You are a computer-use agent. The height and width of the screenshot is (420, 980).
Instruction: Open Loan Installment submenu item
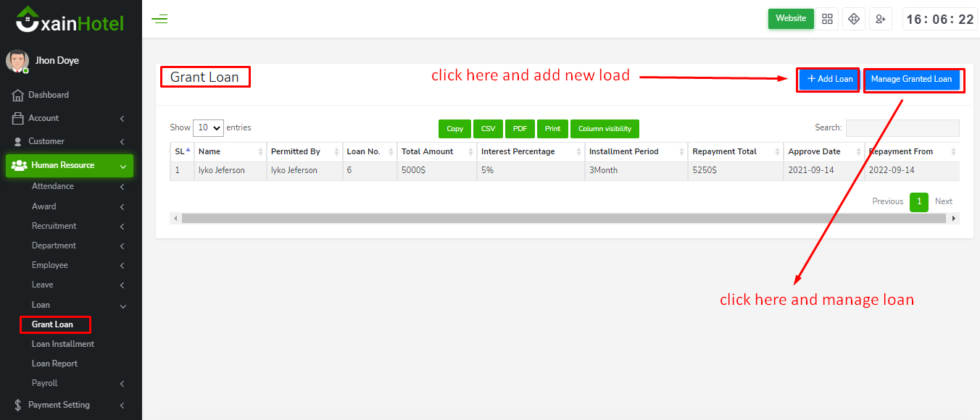click(x=63, y=344)
